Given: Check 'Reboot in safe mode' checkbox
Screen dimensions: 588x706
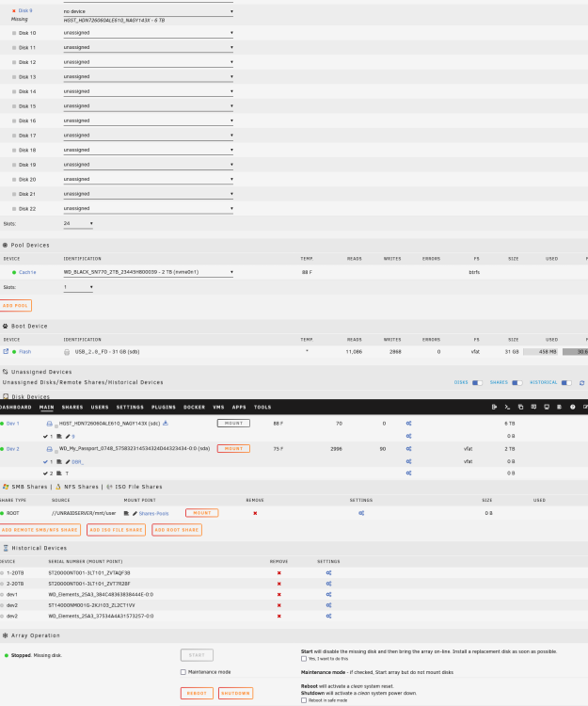Looking at the screenshot, I should 304,700.
